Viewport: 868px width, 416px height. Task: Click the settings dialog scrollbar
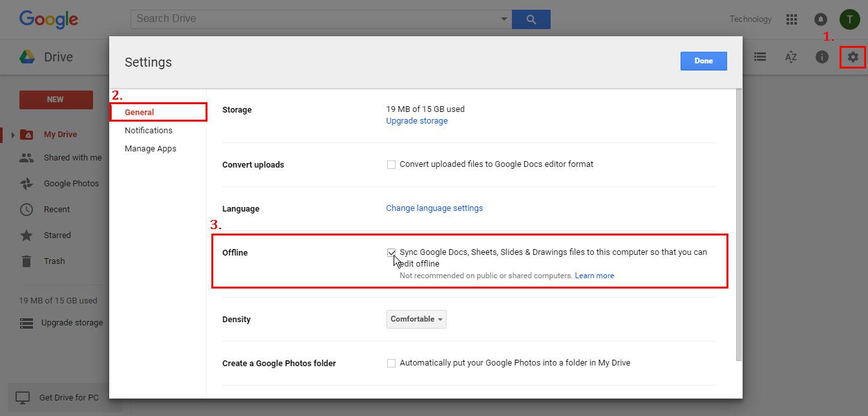(x=739, y=226)
